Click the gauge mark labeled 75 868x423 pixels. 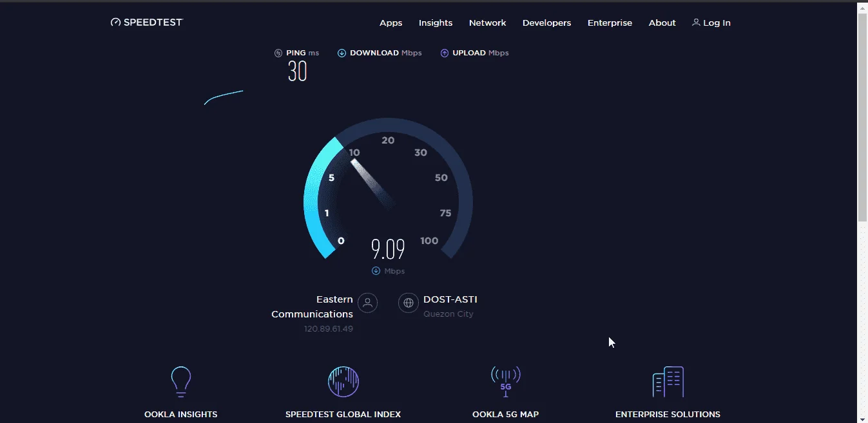point(445,213)
